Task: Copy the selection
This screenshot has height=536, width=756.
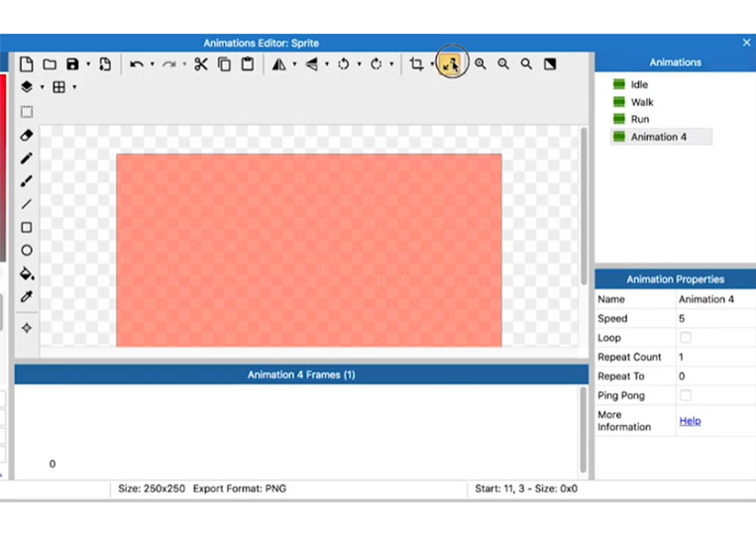Action: [x=224, y=63]
